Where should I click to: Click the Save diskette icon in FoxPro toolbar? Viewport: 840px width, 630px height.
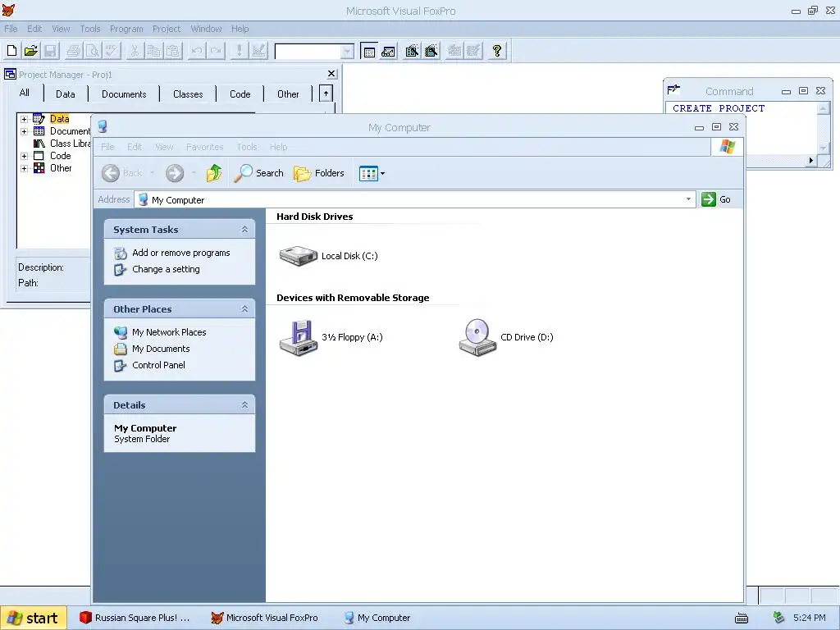tap(50, 51)
